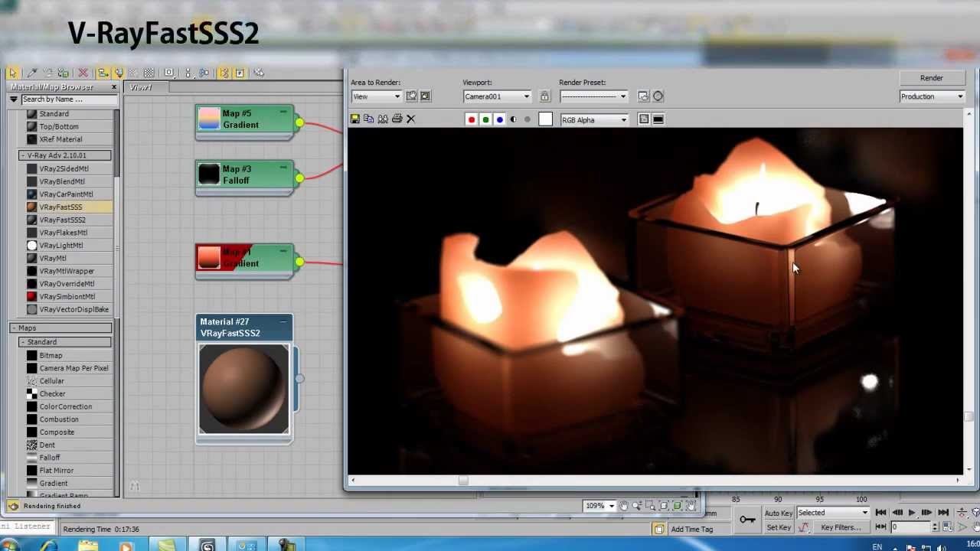Viewport: 980px width, 551px height.
Task: Choose the Bitmap map
Action: 51,355
